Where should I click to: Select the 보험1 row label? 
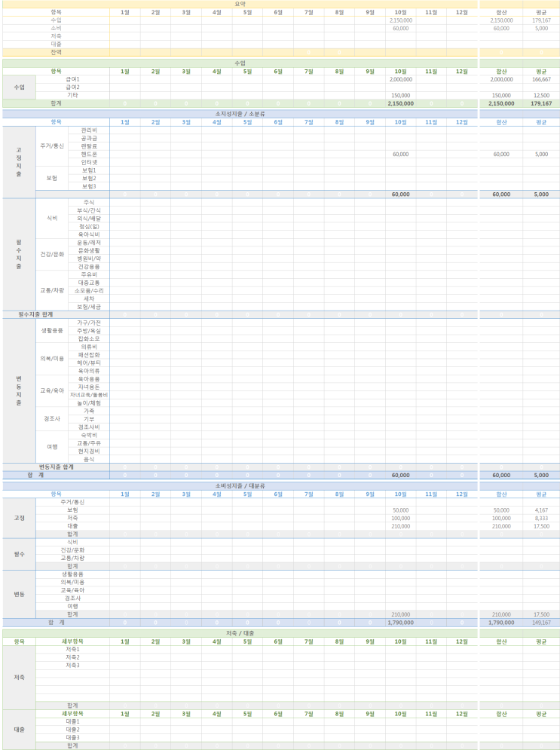pyautogui.click(x=89, y=170)
